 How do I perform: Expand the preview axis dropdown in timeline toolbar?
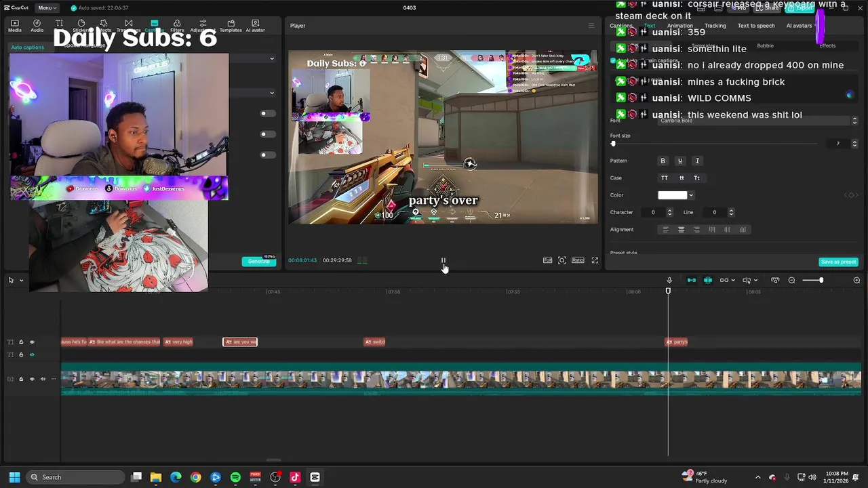(756, 280)
